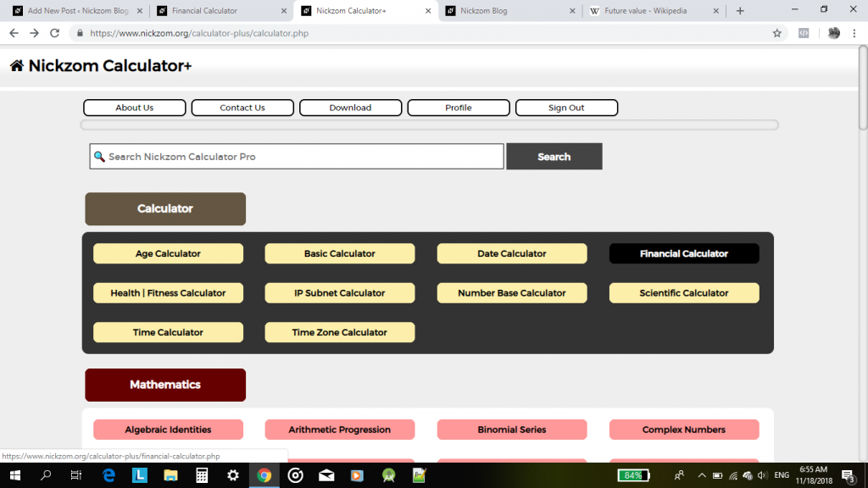The height and width of the screenshot is (488, 868).
Task: Click the ENG language indicator
Action: click(x=781, y=475)
